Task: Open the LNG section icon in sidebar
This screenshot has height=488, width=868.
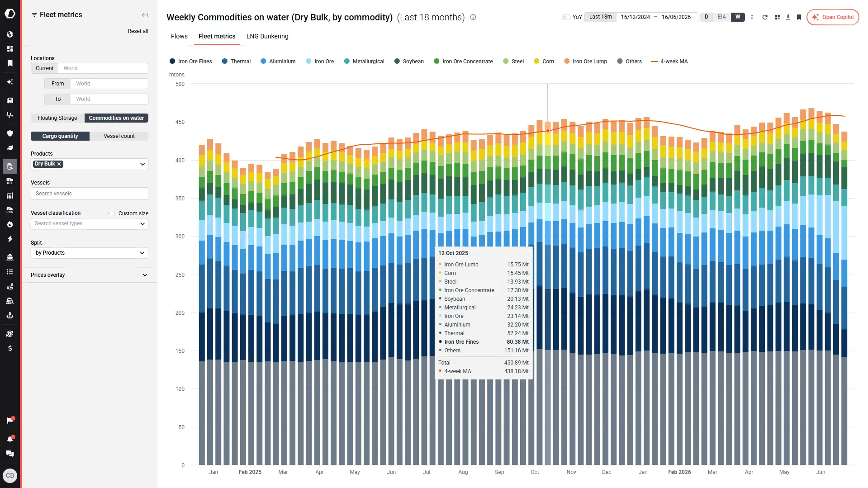Action: pyautogui.click(x=10, y=210)
